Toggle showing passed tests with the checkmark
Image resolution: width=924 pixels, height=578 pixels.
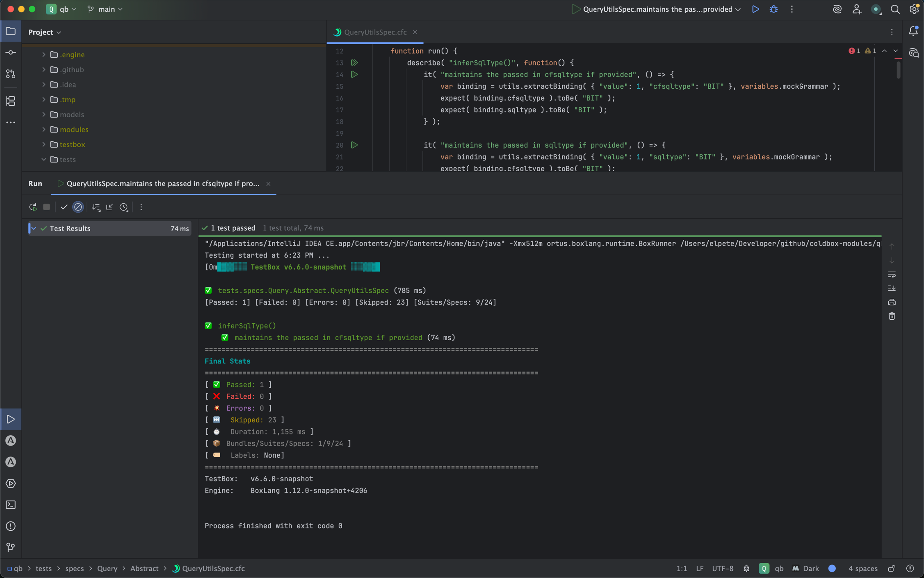[64, 207]
